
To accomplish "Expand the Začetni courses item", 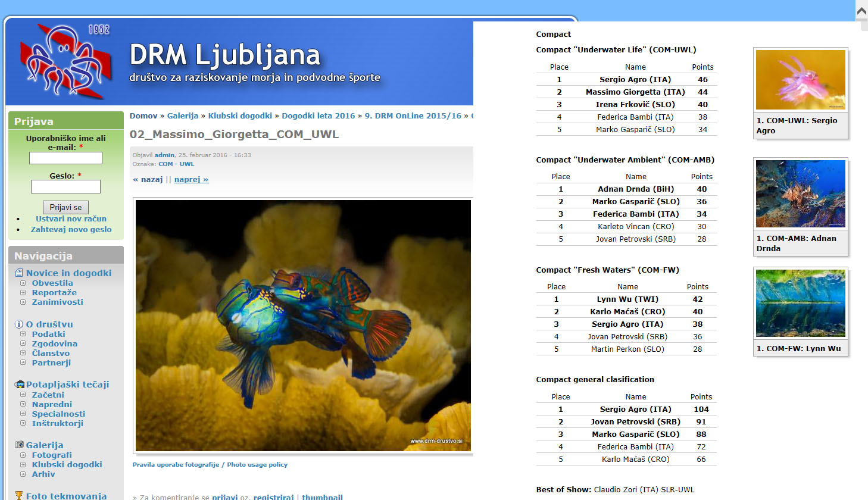I will coord(23,395).
